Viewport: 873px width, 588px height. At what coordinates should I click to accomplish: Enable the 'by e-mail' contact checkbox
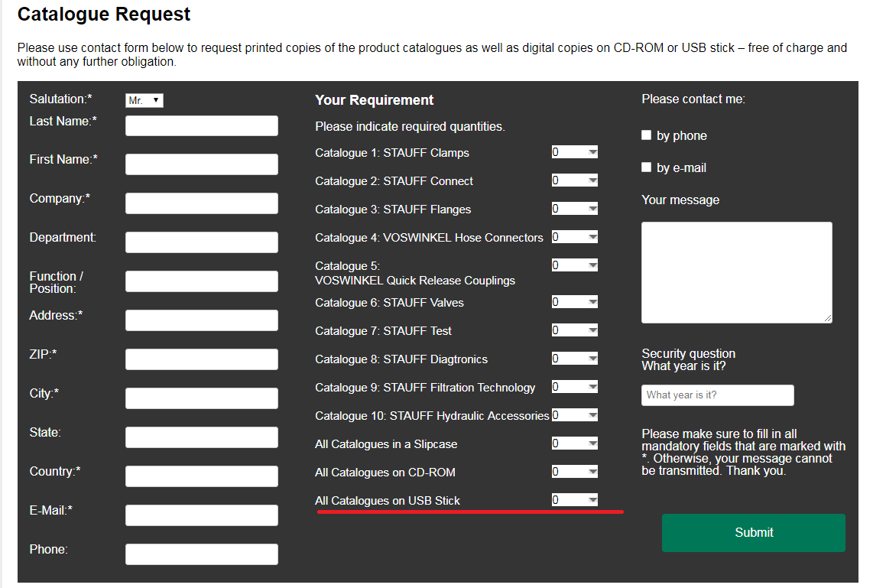point(647,167)
